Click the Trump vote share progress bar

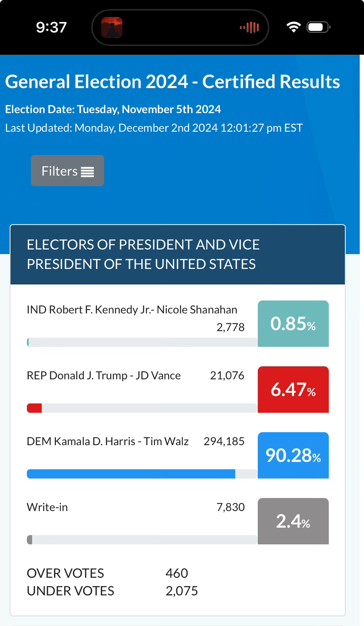coord(142,408)
